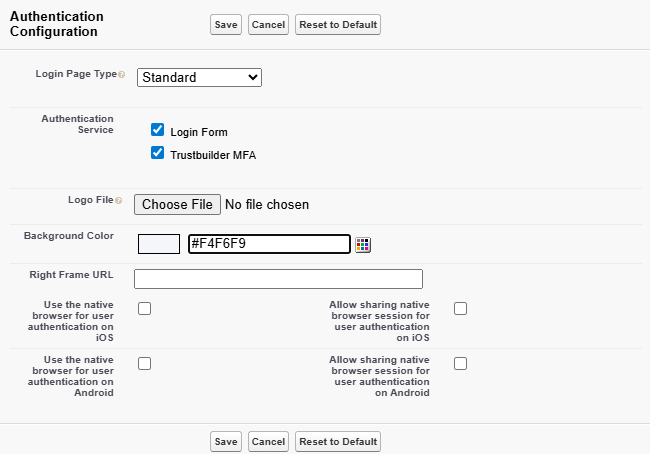The image size is (650, 454).
Task: Open the background color picker palette icon
Action: 363,244
